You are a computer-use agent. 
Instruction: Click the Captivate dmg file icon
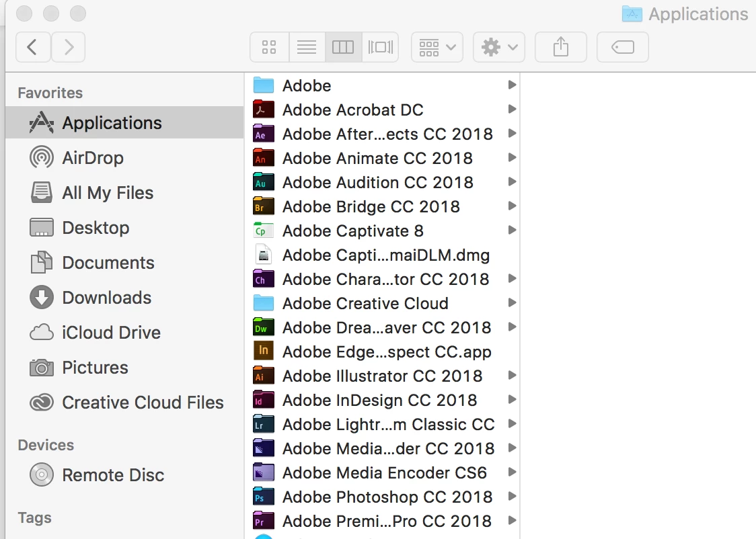click(x=264, y=255)
